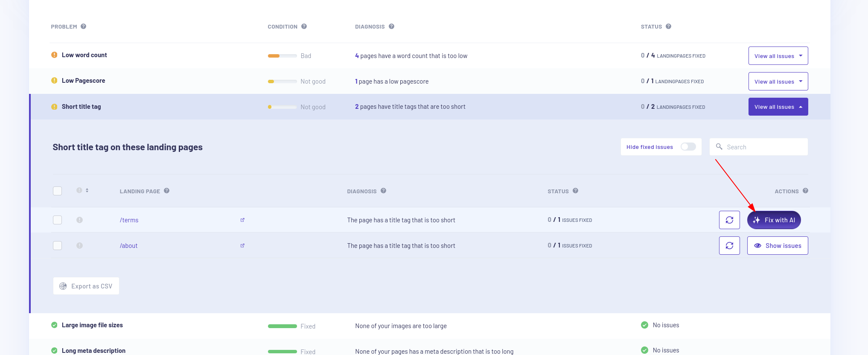This screenshot has height=355, width=868.
Task: Check the /about row checkbox
Action: point(57,246)
